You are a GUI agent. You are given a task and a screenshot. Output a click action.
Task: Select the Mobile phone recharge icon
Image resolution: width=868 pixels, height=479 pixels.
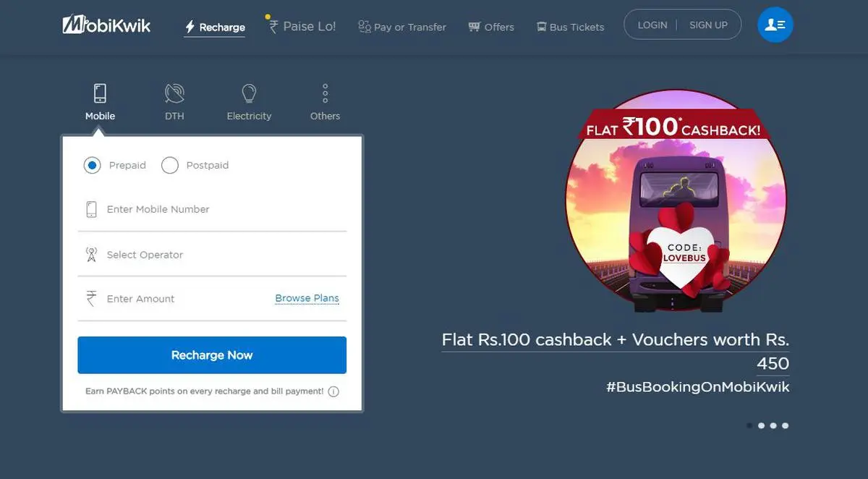tap(100, 93)
